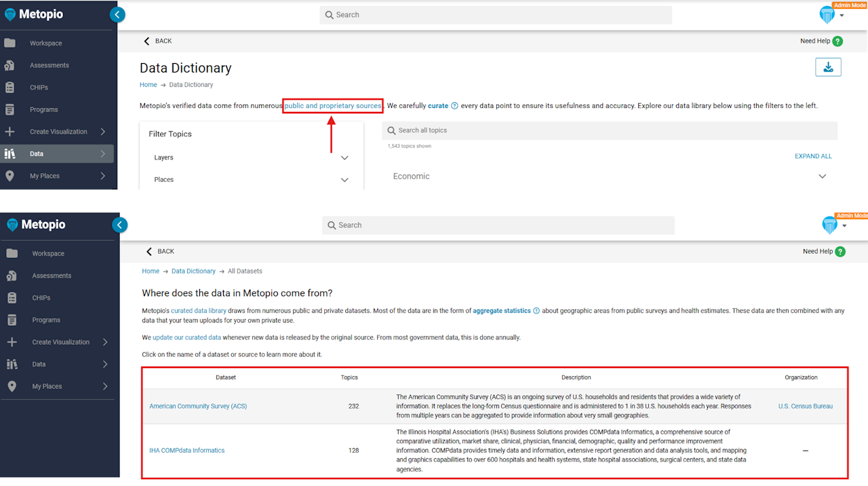Click the Topics column header
The height and width of the screenshot is (486, 868).
(x=349, y=377)
